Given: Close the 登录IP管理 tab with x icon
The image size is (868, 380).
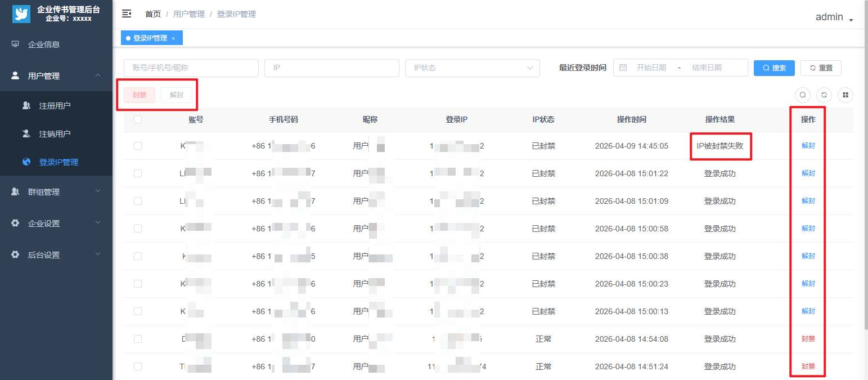Looking at the screenshot, I should pos(173,38).
